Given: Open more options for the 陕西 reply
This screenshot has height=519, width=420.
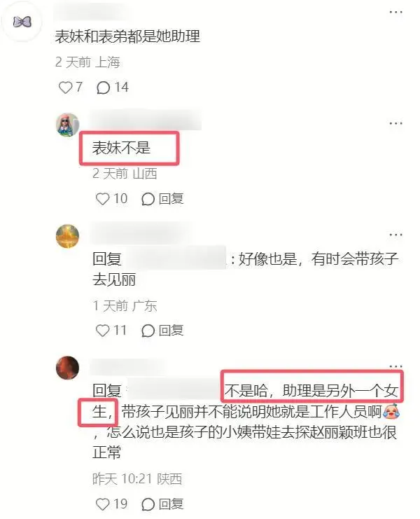Looking at the screenshot, I should point(395,366).
